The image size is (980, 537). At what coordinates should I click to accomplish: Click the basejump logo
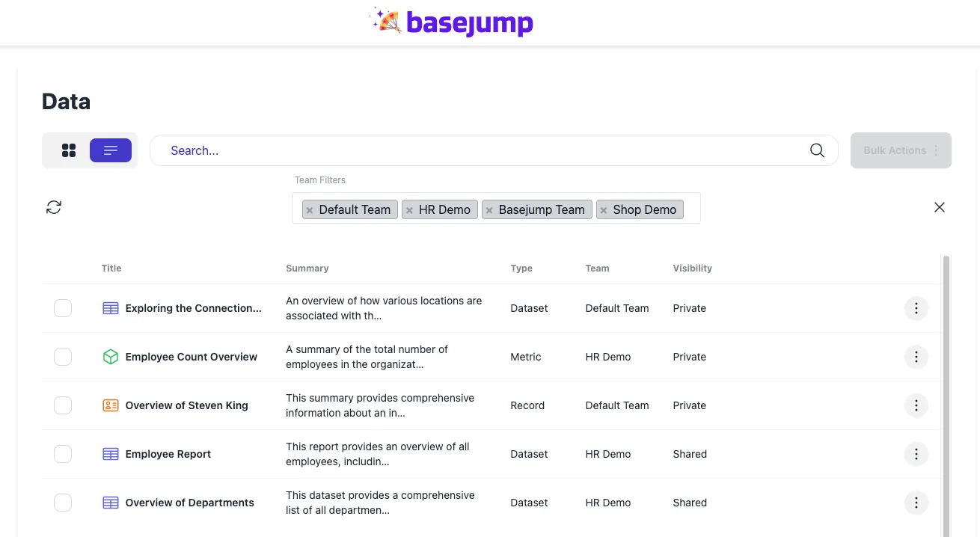click(452, 22)
